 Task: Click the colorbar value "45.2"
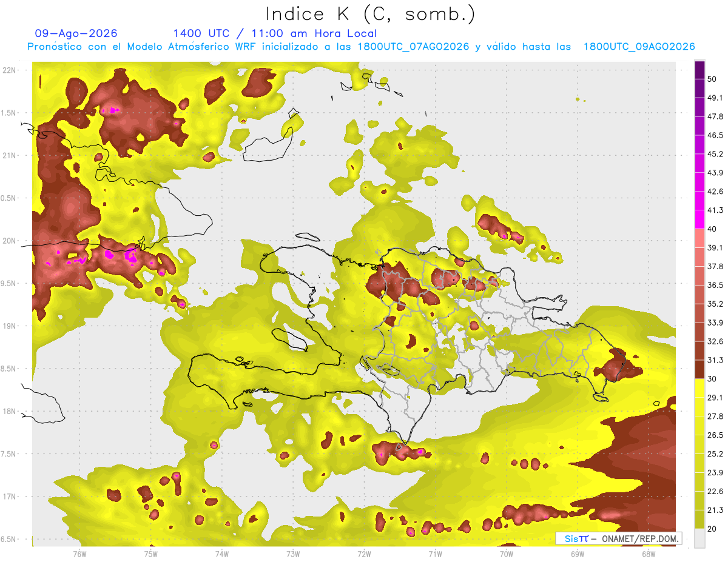click(715, 154)
